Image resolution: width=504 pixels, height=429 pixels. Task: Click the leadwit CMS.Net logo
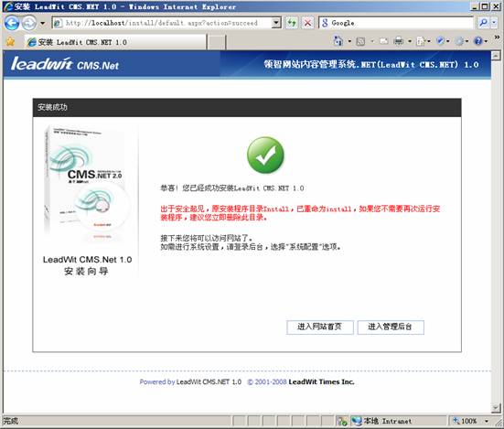pos(65,64)
